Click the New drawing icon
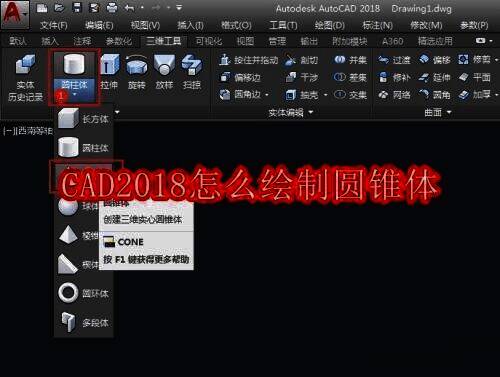 point(42,8)
